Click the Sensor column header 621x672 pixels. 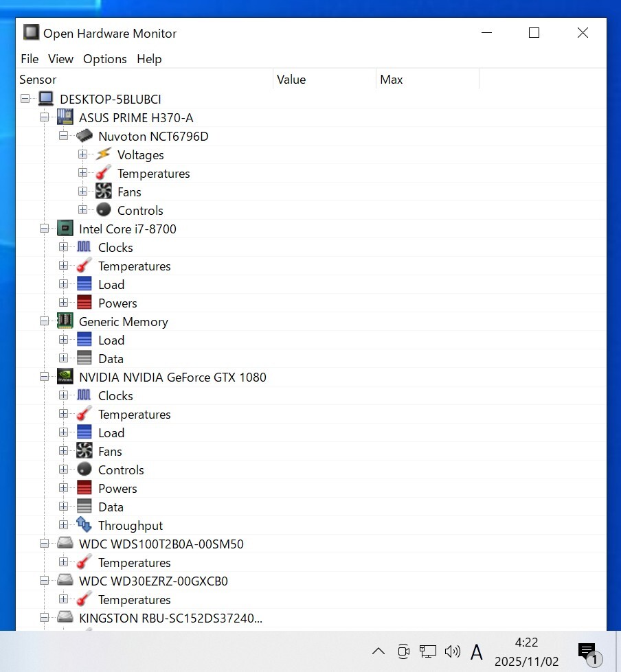pos(144,80)
